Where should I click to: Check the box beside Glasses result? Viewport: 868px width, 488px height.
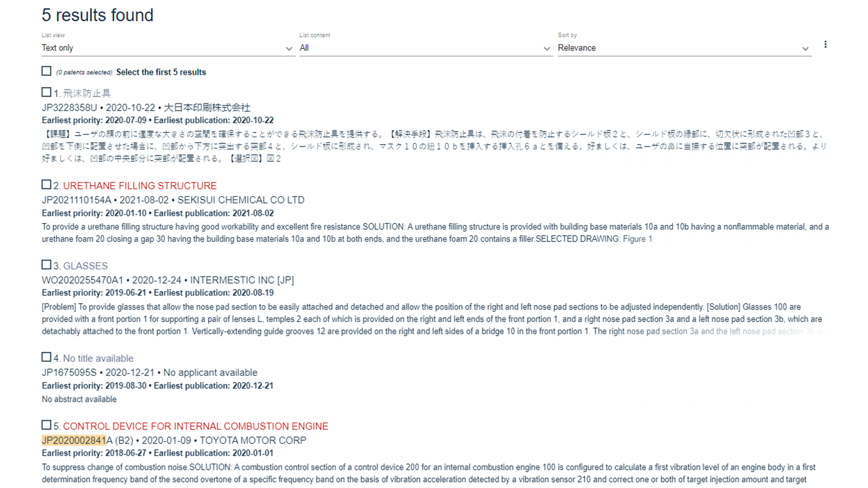46,264
